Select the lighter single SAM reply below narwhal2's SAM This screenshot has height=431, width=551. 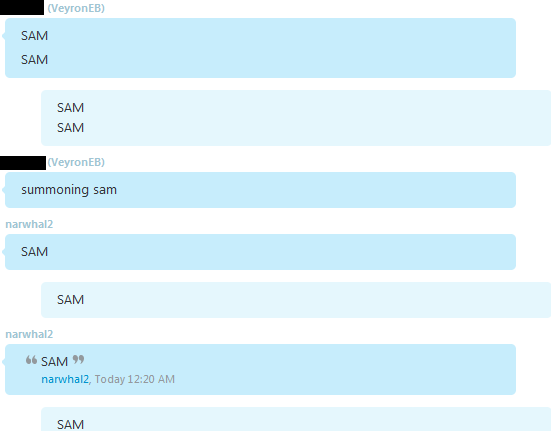[296, 300]
